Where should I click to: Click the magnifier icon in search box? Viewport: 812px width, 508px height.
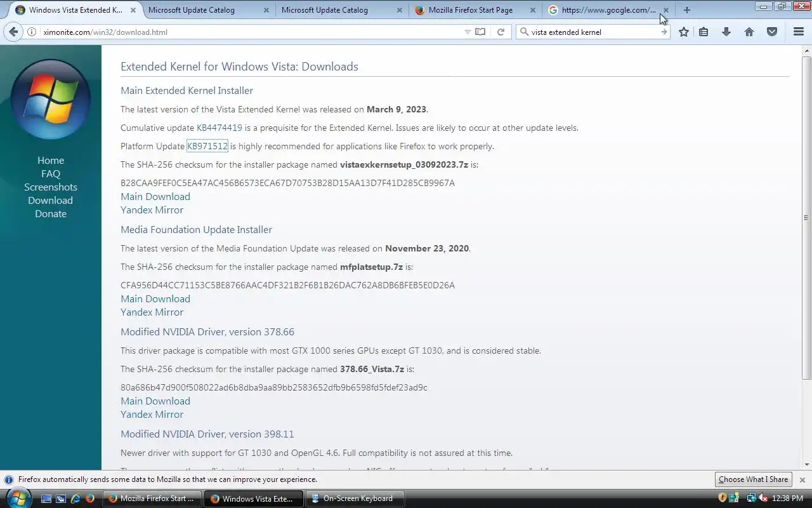point(524,32)
